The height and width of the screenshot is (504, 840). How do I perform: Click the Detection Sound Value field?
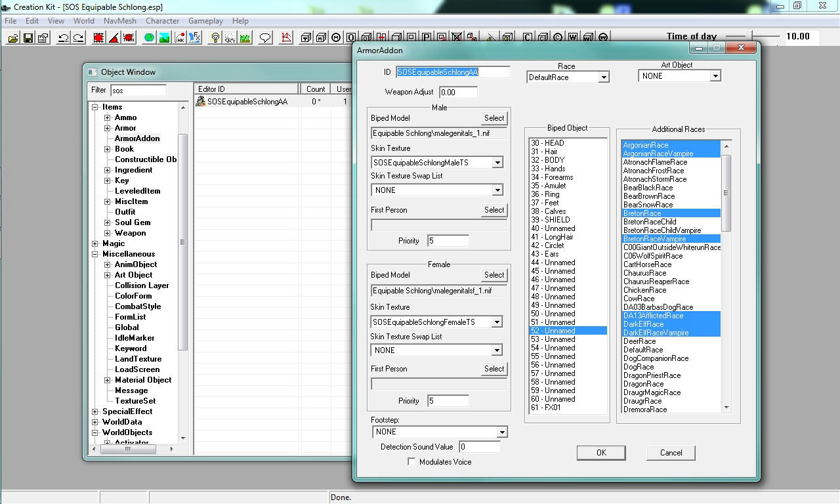pos(480,447)
